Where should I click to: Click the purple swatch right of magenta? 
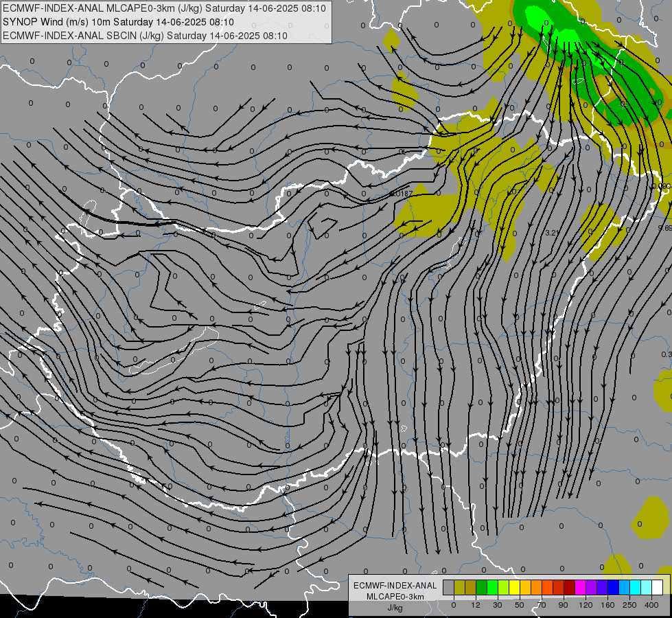tap(592, 587)
